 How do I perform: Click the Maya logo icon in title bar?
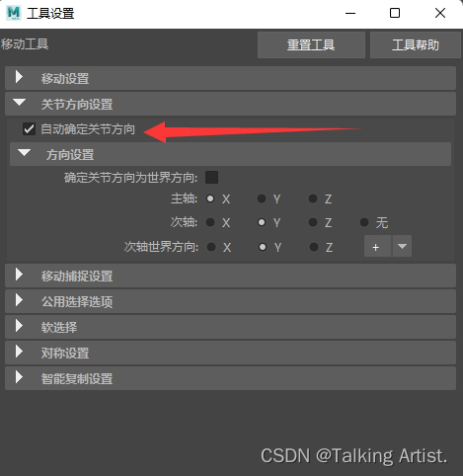(14, 13)
